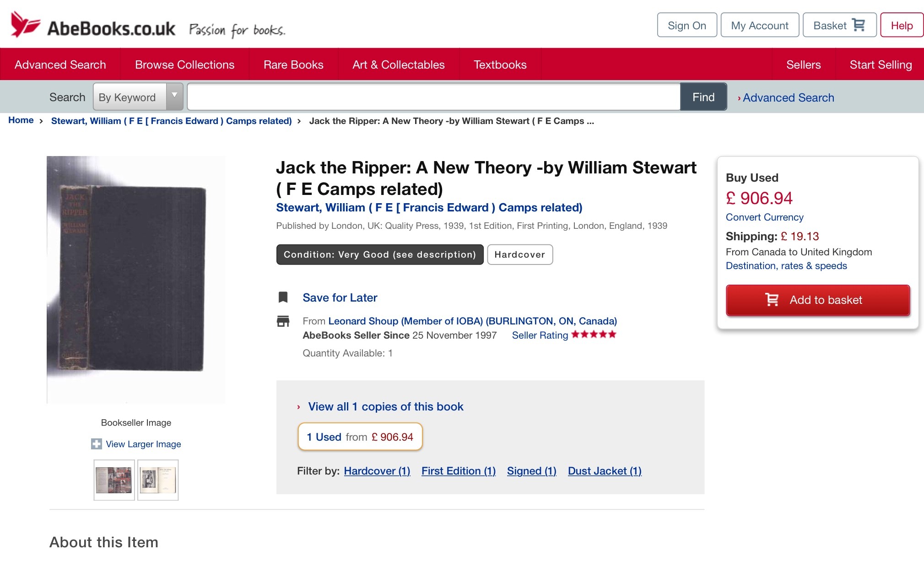Expand View all 1 copies of this book
Viewport: 924px width, 572px height.
pos(385,406)
